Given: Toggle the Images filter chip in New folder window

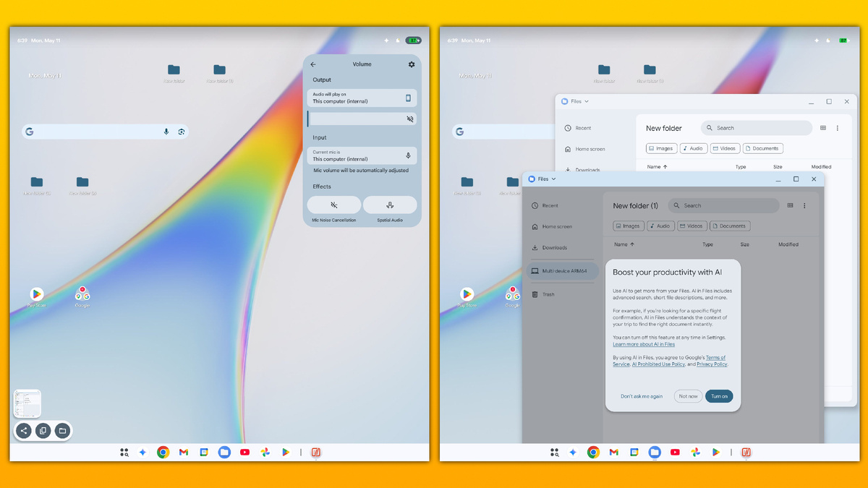Looking at the screenshot, I should (x=661, y=148).
